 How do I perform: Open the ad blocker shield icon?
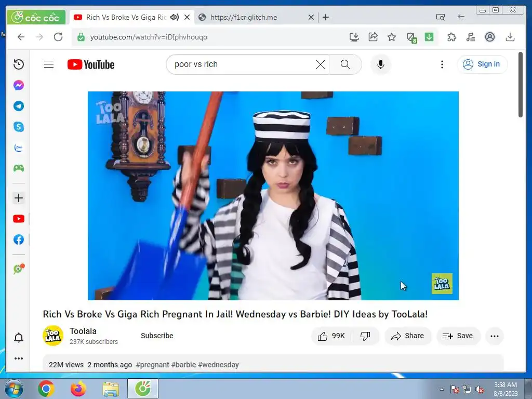pyautogui.click(x=411, y=37)
